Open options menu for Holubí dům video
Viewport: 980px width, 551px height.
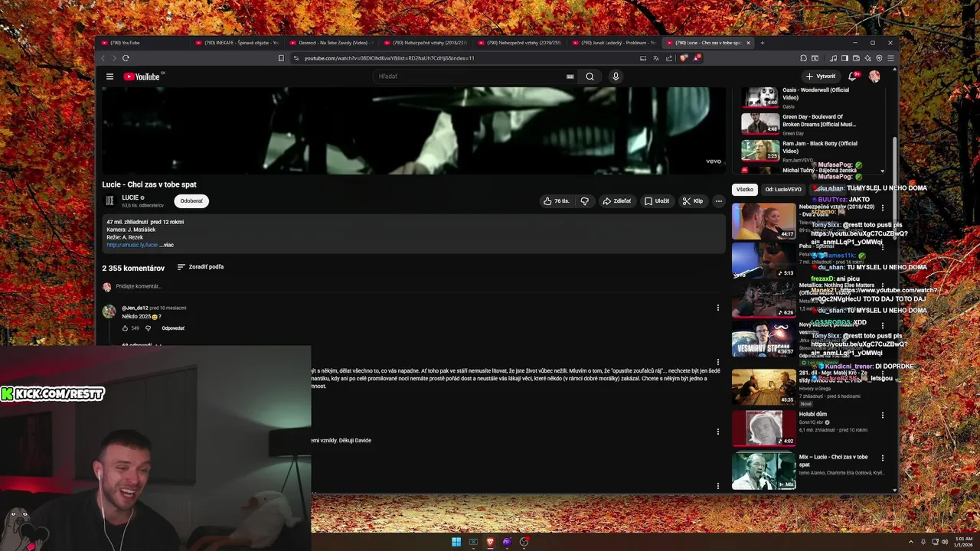click(x=882, y=415)
